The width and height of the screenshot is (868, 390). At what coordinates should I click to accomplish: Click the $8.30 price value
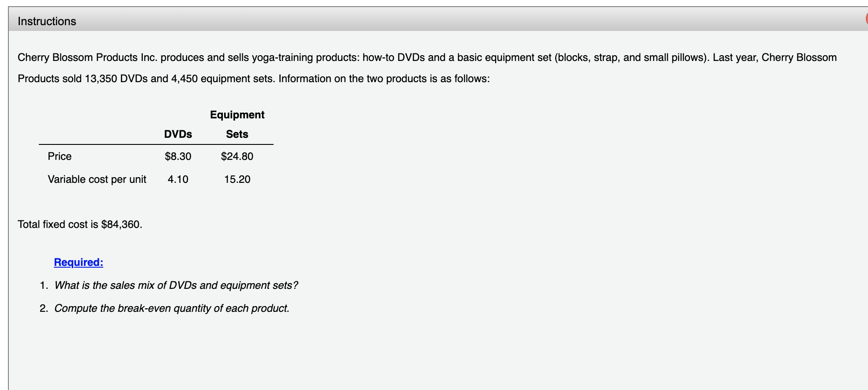177,156
